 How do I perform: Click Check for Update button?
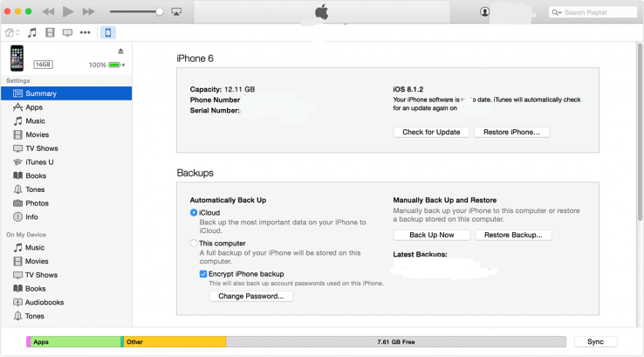coord(431,132)
